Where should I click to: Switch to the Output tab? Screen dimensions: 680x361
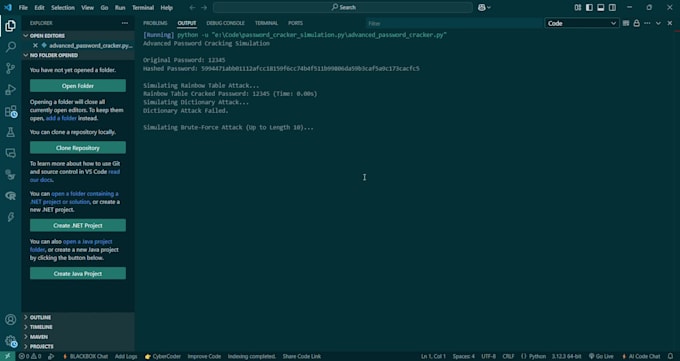click(187, 23)
